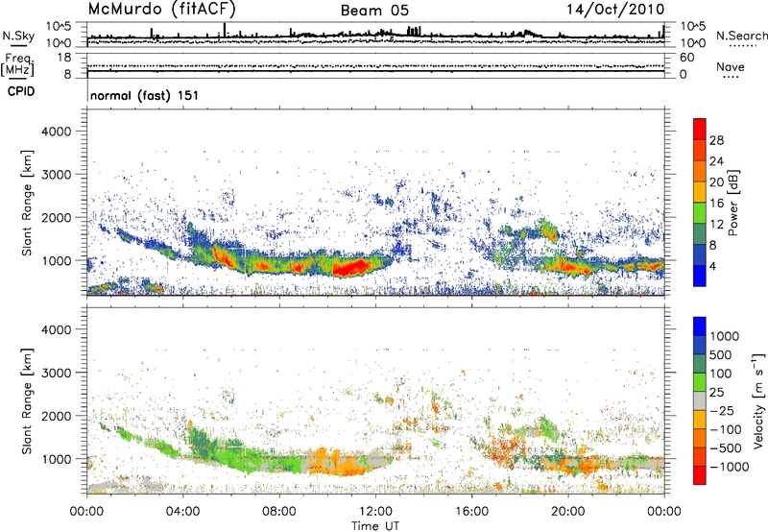Screen dimensions: 768x532
Task: Click the '16:00' time axis tick label
Action: point(472,512)
